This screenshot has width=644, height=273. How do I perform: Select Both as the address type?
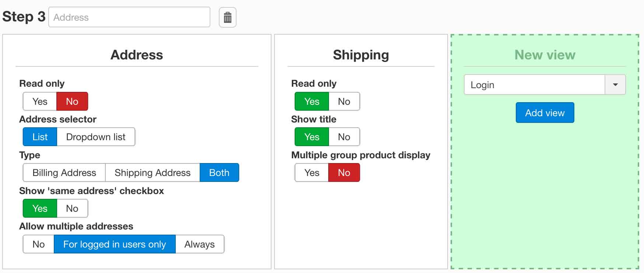pyautogui.click(x=219, y=173)
